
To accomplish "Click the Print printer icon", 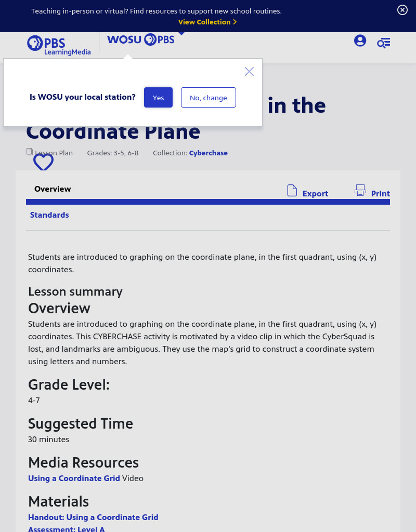I will coord(360,190).
